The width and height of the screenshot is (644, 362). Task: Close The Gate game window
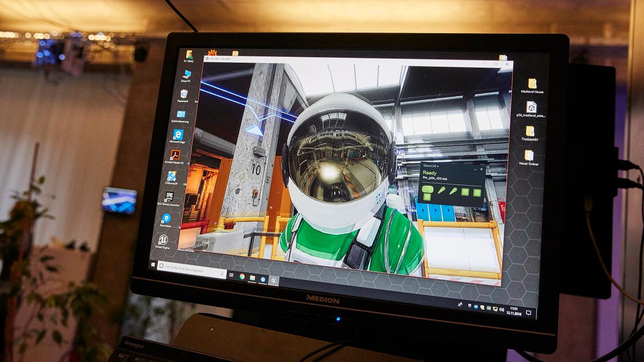pos(507,64)
